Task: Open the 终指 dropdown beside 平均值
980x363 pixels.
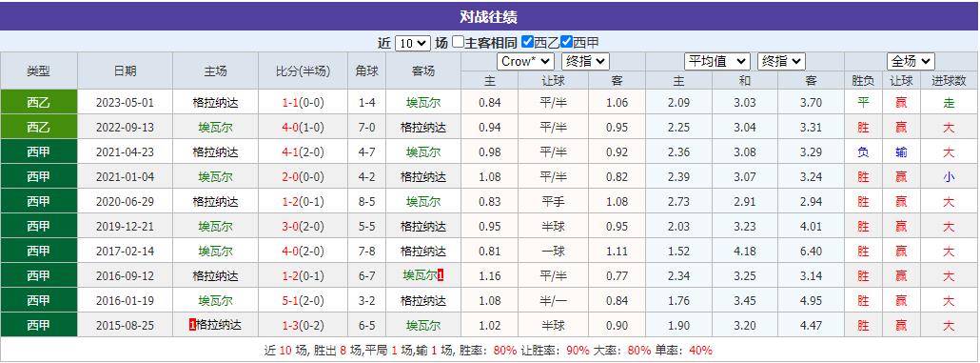Action: tap(781, 61)
